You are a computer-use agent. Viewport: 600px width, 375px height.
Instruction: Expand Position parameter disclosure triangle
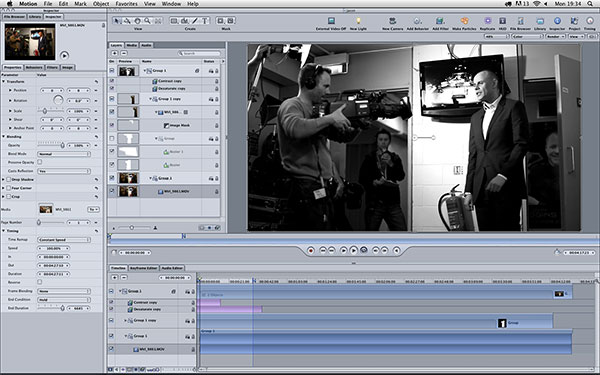pyautogui.click(x=10, y=90)
